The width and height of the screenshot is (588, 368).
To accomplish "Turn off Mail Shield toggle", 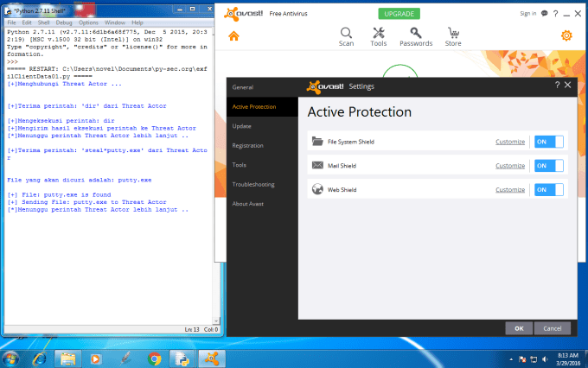I will click(x=548, y=166).
